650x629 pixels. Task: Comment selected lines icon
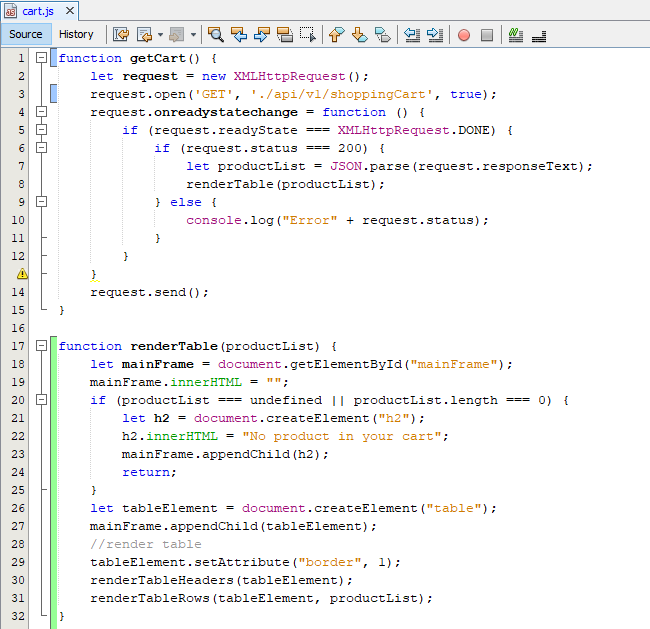click(x=516, y=34)
